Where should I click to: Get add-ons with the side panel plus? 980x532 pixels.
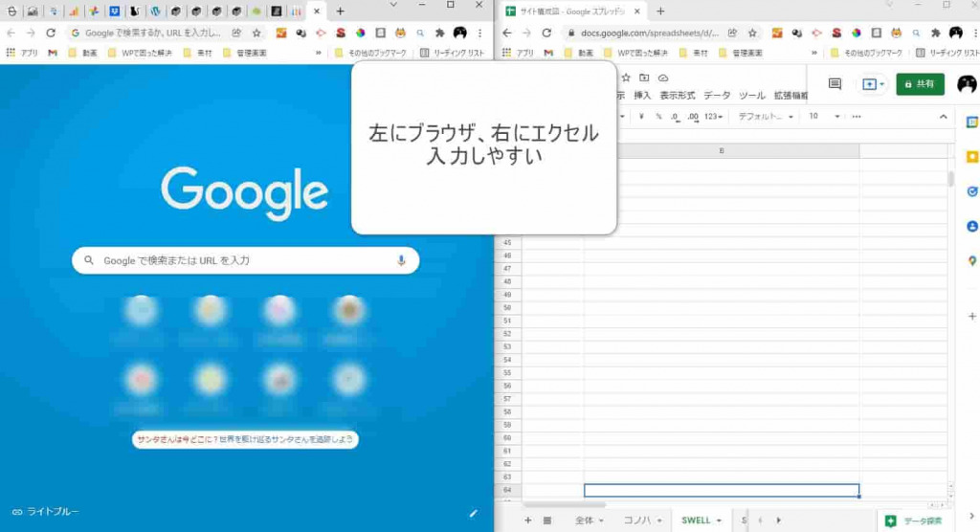coord(972,317)
